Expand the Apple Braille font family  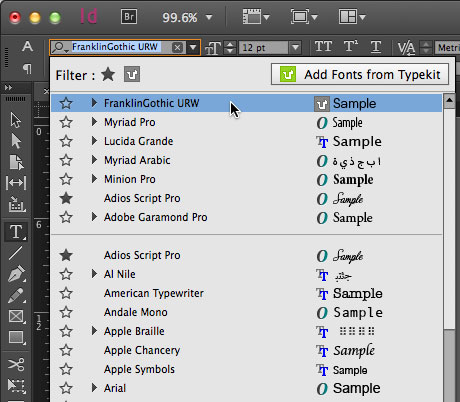click(94, 331)
